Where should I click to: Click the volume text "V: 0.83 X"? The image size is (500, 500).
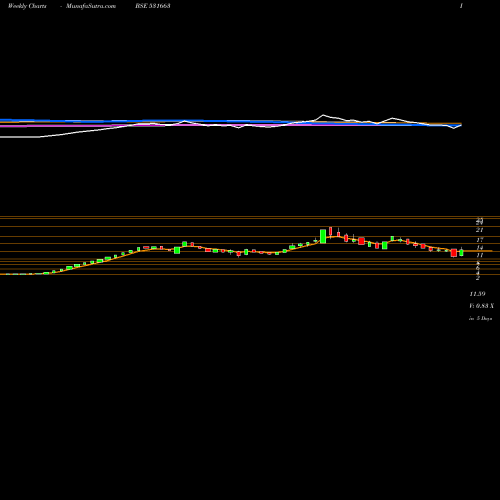(481, 306)
